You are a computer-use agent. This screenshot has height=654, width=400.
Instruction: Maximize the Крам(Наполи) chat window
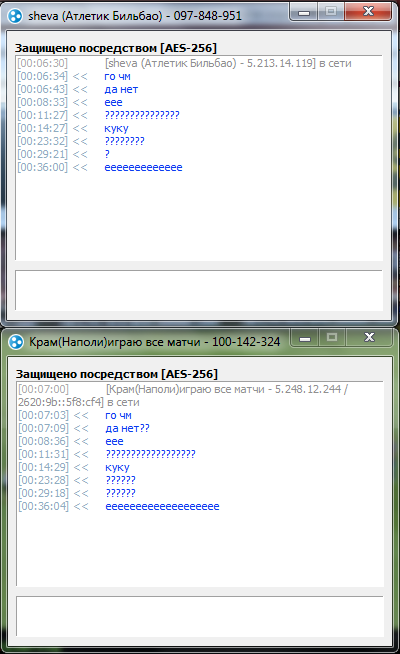coord(332,338)
